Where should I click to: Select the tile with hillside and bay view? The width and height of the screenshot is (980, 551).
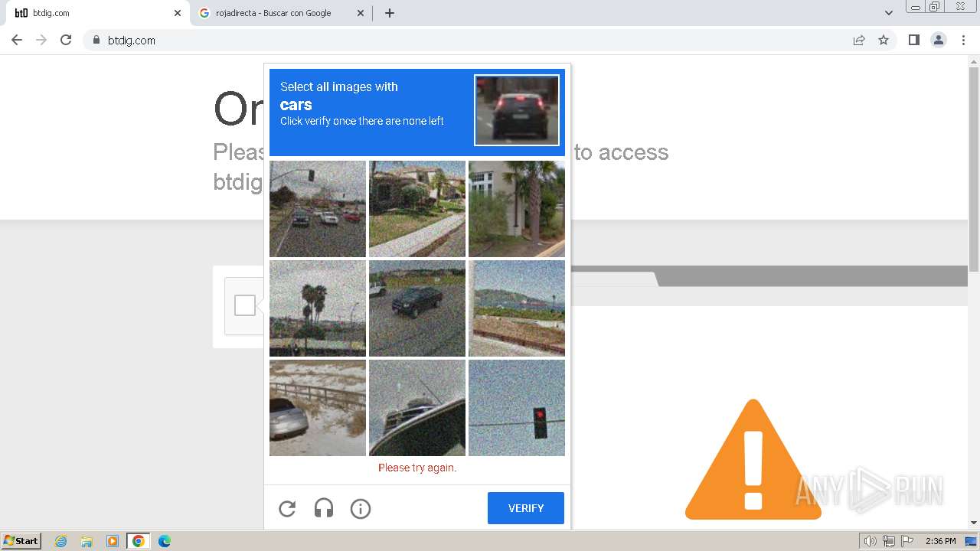point(517,308)
